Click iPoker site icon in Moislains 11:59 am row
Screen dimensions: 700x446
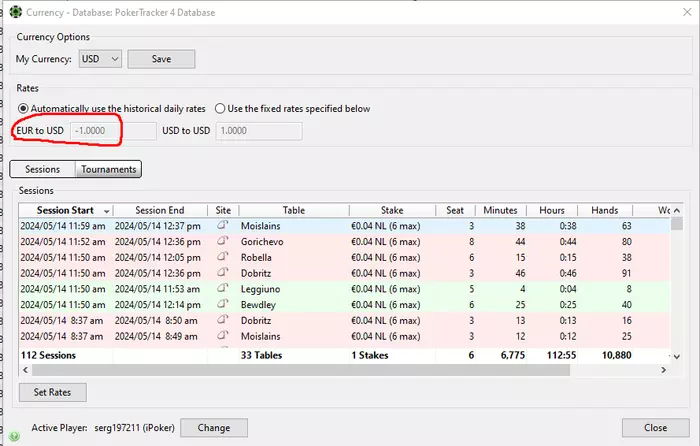pos(223,225)
